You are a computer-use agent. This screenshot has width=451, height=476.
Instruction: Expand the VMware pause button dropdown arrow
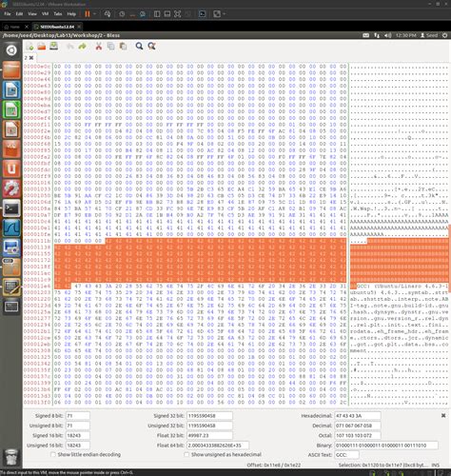pyautogui.click(x=94, y=14)
